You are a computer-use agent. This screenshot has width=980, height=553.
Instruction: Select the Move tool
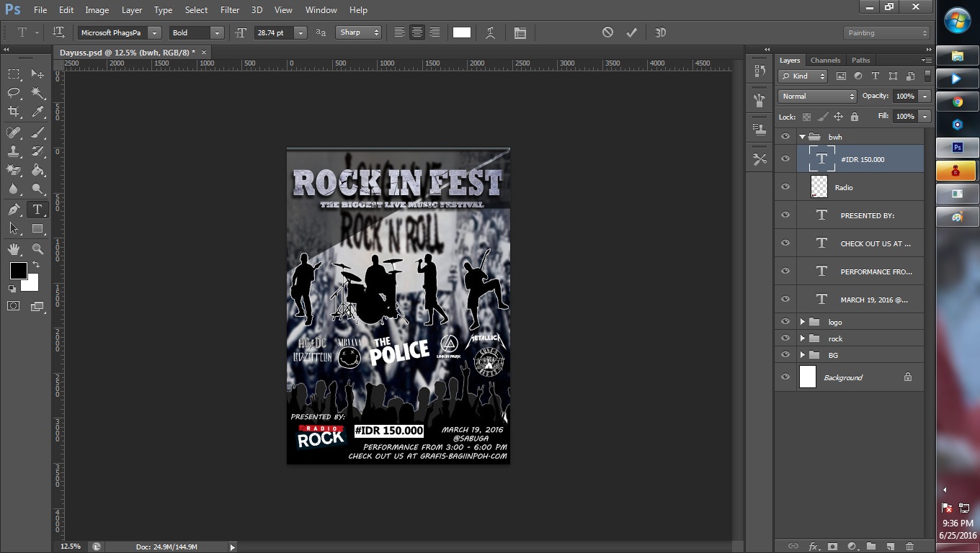coord(37,73)
